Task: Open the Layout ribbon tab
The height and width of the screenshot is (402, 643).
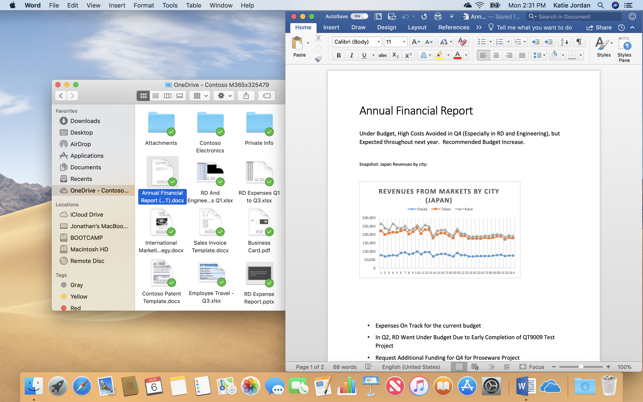Action: [x=417, y=27]
